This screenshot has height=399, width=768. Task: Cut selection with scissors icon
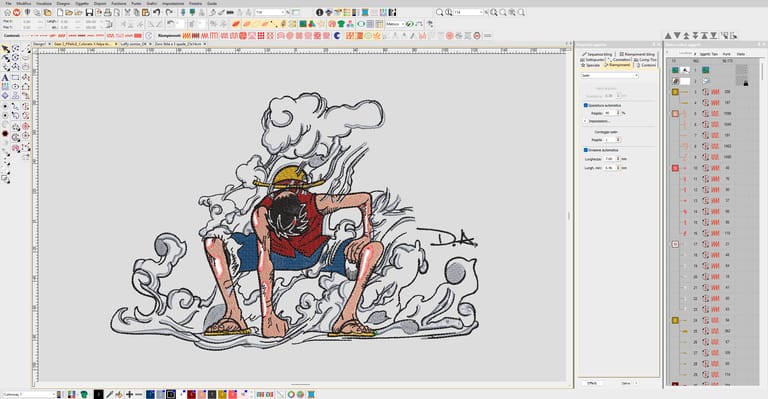coord(127,12)
